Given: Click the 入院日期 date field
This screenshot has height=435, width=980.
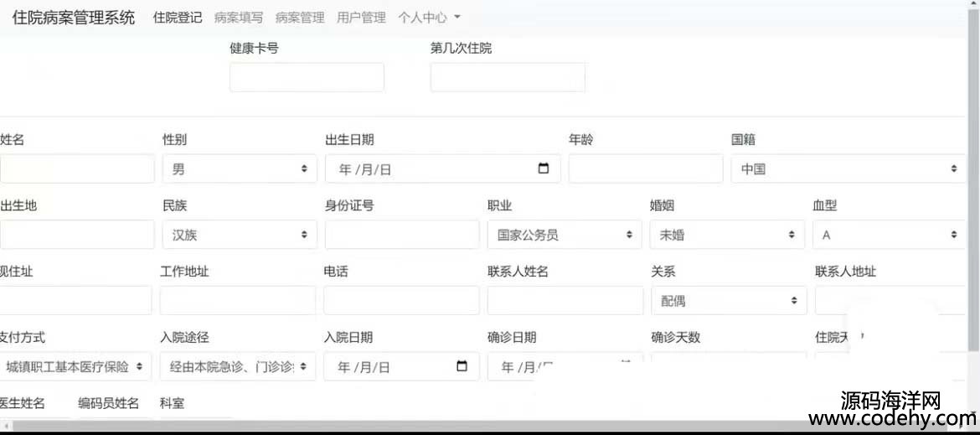Looking at the screenshot, I should (401, 367).
